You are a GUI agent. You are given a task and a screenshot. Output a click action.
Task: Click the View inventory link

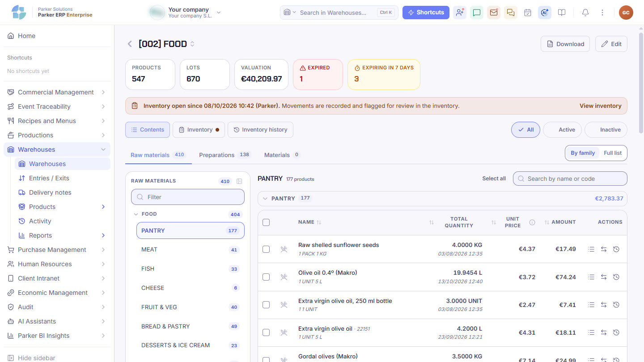pyautogui.click(x=601, y=106)
